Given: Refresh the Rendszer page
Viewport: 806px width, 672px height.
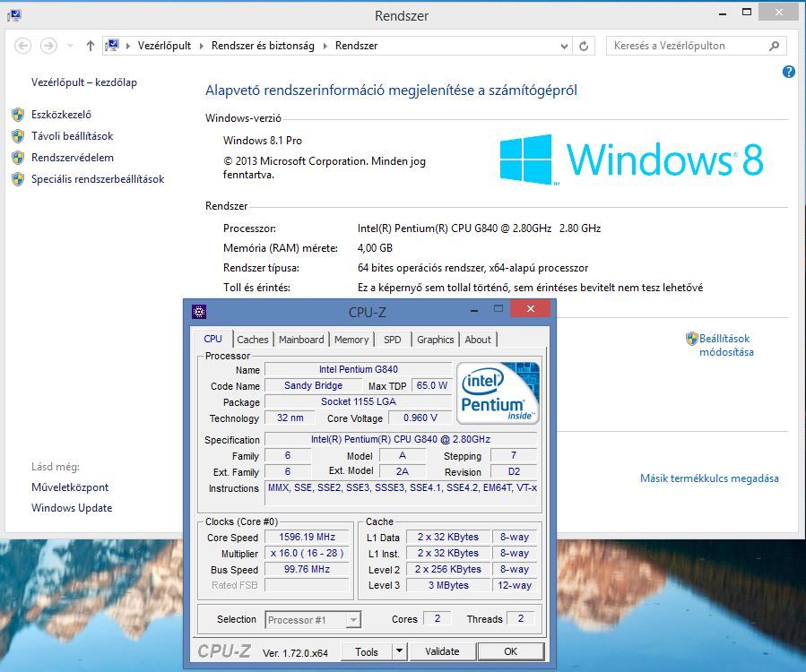Looking at the screenshot, I should [584, 47].
